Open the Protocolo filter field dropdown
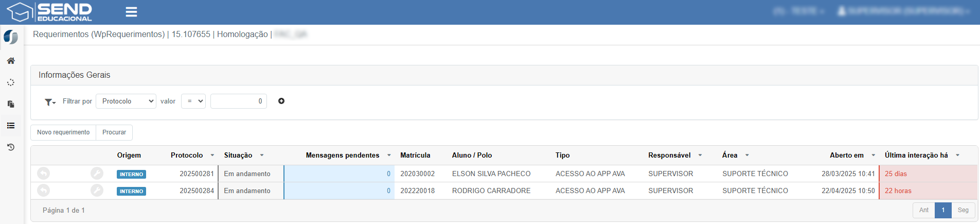Image resolution: width=980 pixels, height=224 pixels. coord(126,101)
